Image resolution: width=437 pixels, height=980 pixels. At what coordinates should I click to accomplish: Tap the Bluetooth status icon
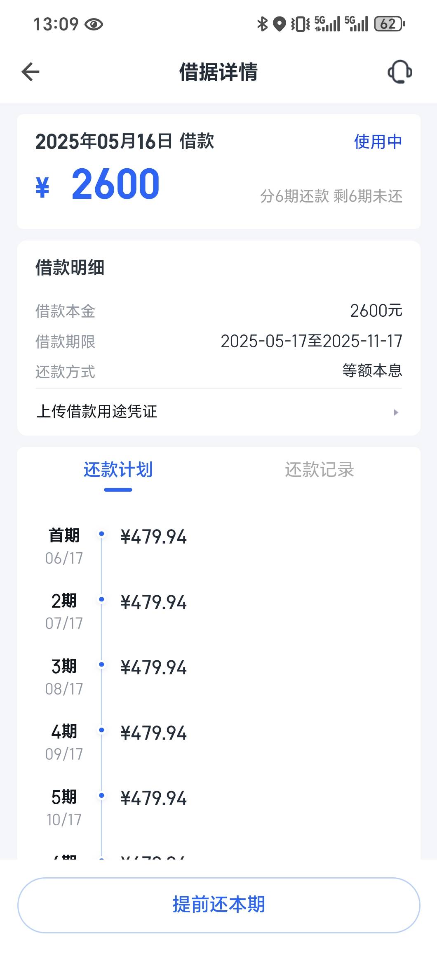262,24
